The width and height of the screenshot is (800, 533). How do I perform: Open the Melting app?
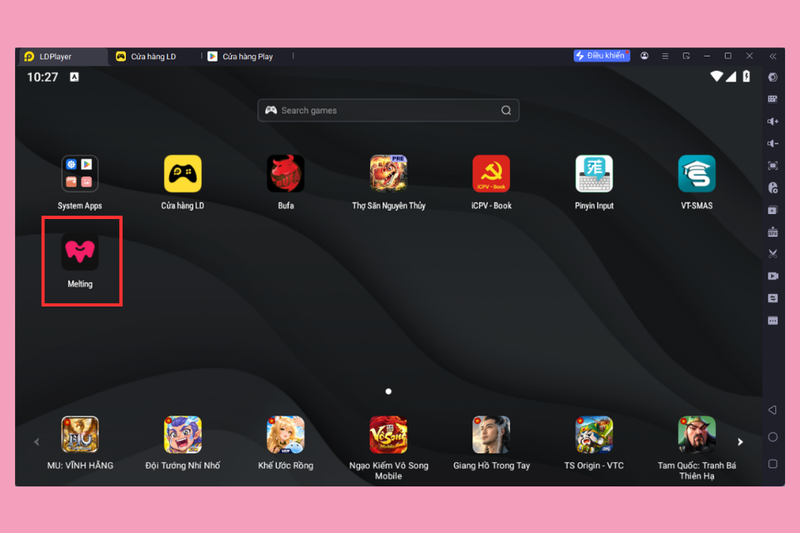80,252
